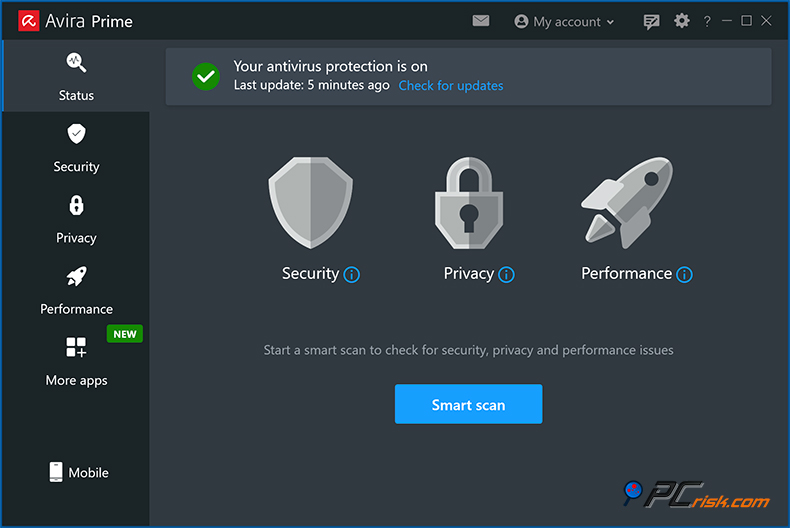The image size is (790, 528).
Task: Click the Avira logo in title bar
Action: [x=29, y=21]
